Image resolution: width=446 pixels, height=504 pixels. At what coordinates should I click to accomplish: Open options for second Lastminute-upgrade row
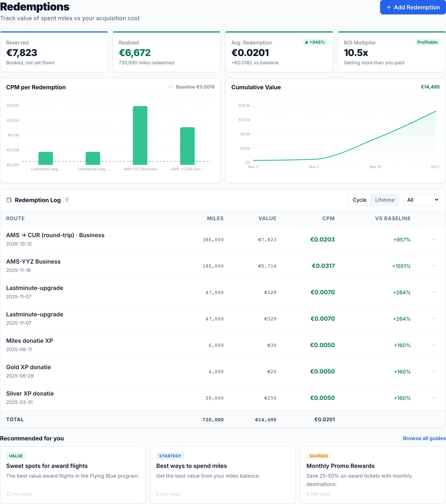[435, 319]
